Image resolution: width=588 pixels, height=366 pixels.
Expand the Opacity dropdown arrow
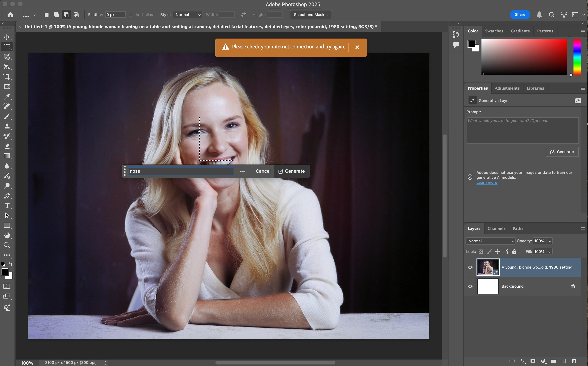[x=550, y=241]
